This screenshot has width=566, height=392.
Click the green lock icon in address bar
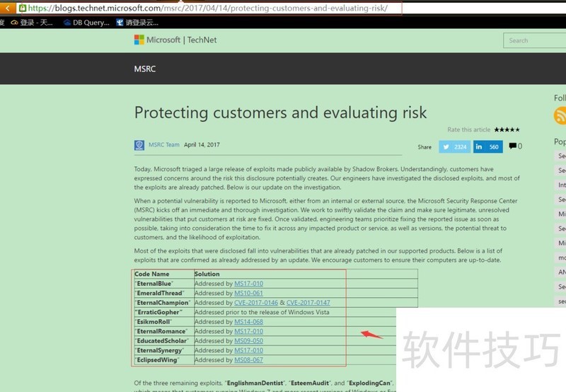tap(23, 8)
